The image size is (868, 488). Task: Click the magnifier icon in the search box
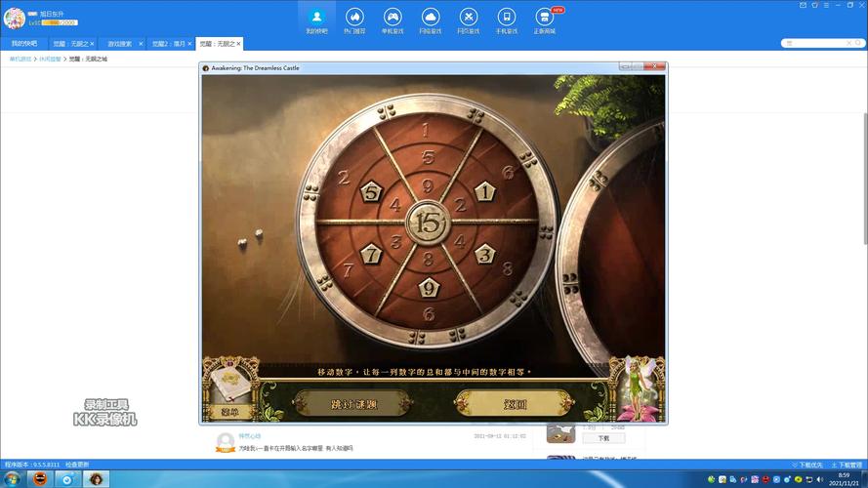coord(858,43)
